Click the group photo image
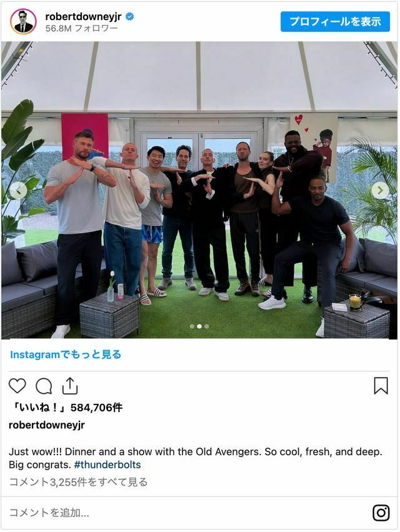Screen dimensions: 400x532 click(x=199, y=190)
